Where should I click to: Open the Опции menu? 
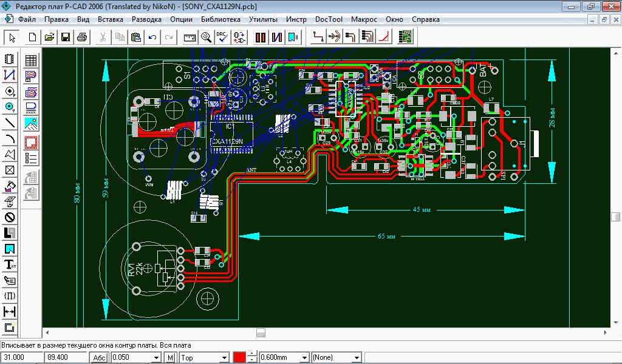click(181, 19)
